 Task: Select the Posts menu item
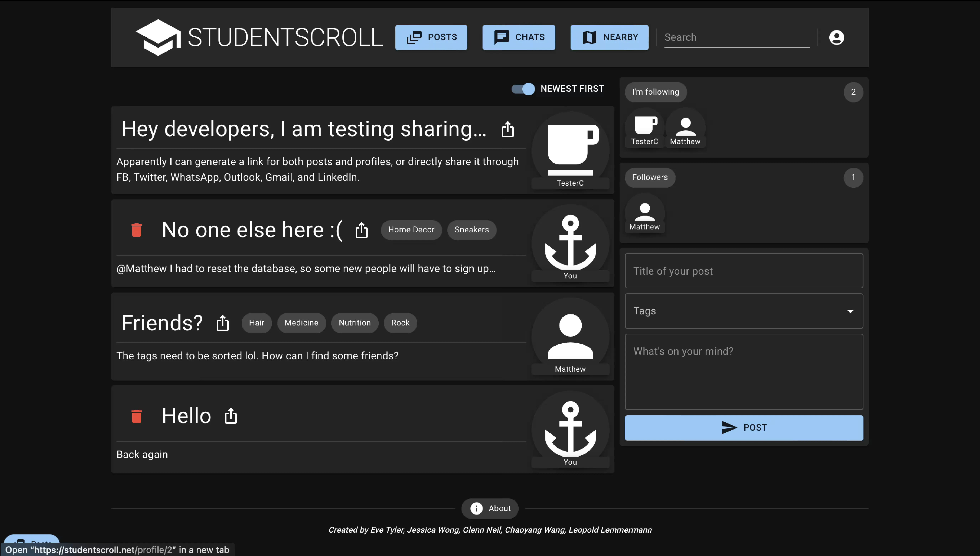pos(431,37)
